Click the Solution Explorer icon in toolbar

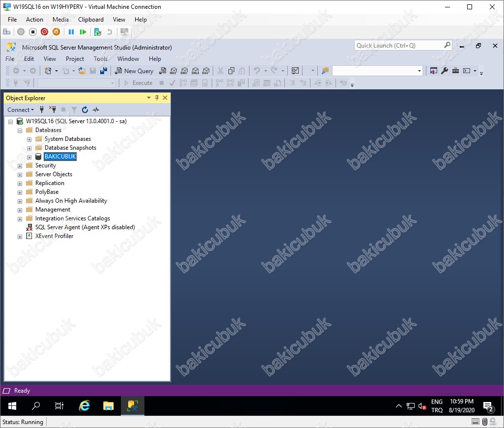[434, 71]
